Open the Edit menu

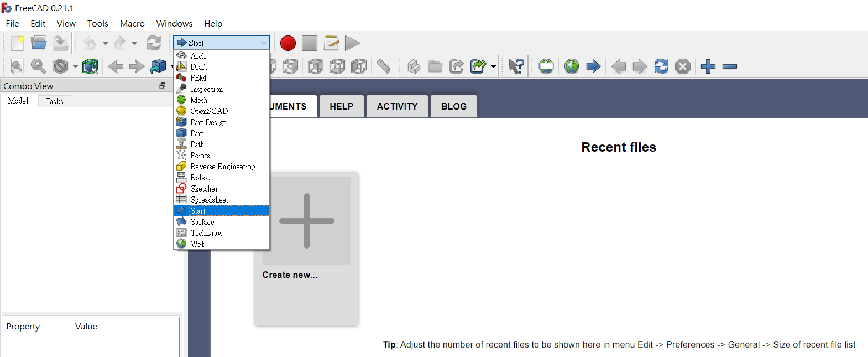pyautogui.click(x=38, y=23)
